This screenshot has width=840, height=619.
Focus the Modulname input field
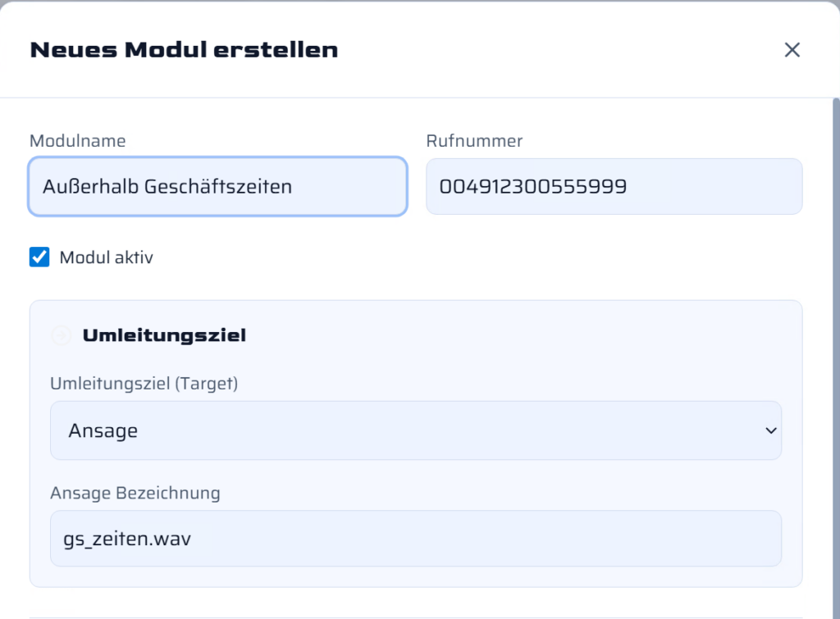tap(217, 187)
